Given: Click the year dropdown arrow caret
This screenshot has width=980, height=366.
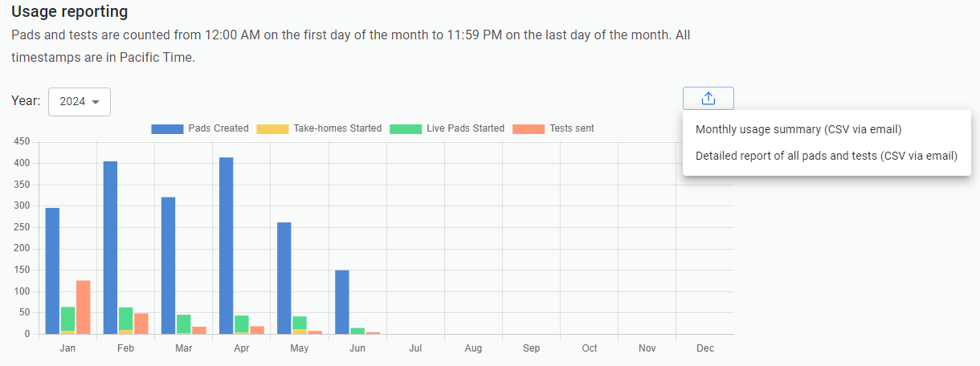Looking at the screenshot, I should click(x=96, y=103).
